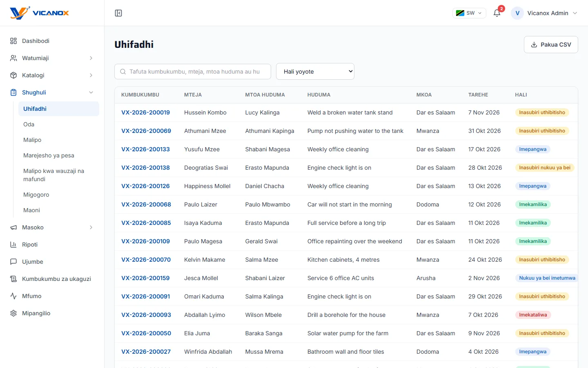Open booking VX-2026-200027
Image resolution: width=588 pixels, height=368 pixels.
point(146,352)
